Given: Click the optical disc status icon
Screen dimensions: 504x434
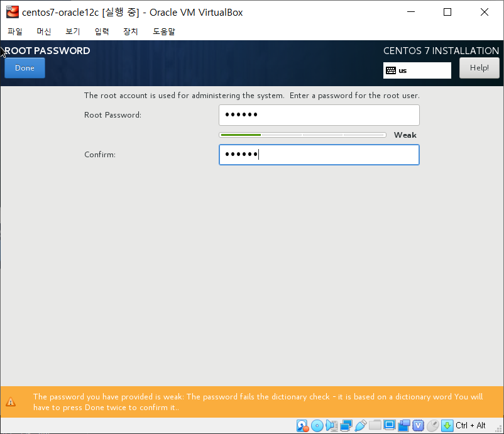Looking at the screenshot, I should click(x=317, y=426).
